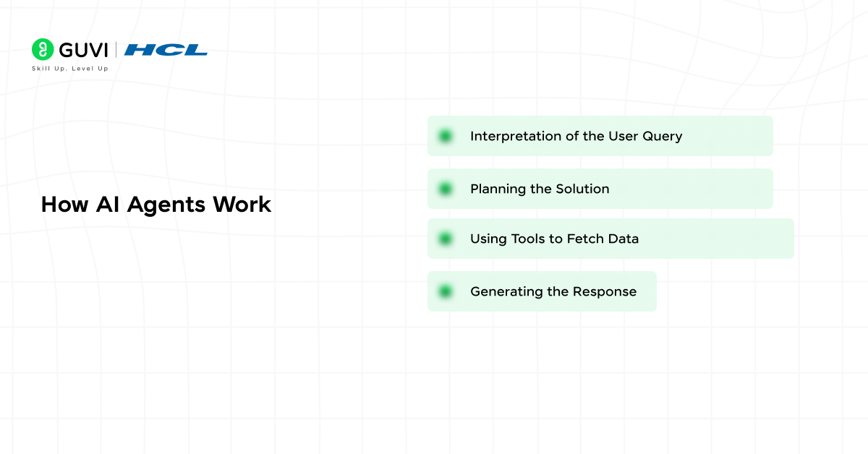Viewport: 868px width, 454px height.
Task: Click the green dot beside Planning the Solution
Action: coord(446,189)
